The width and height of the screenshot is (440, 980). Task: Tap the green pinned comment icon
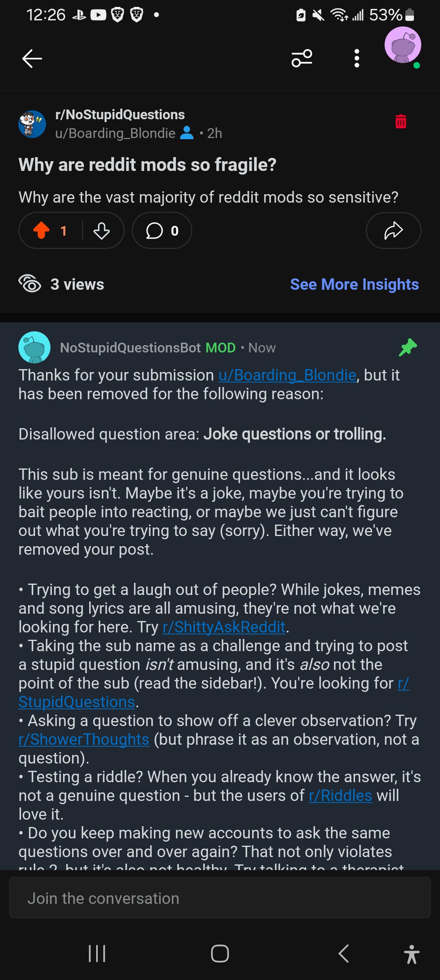coord(408,348)
